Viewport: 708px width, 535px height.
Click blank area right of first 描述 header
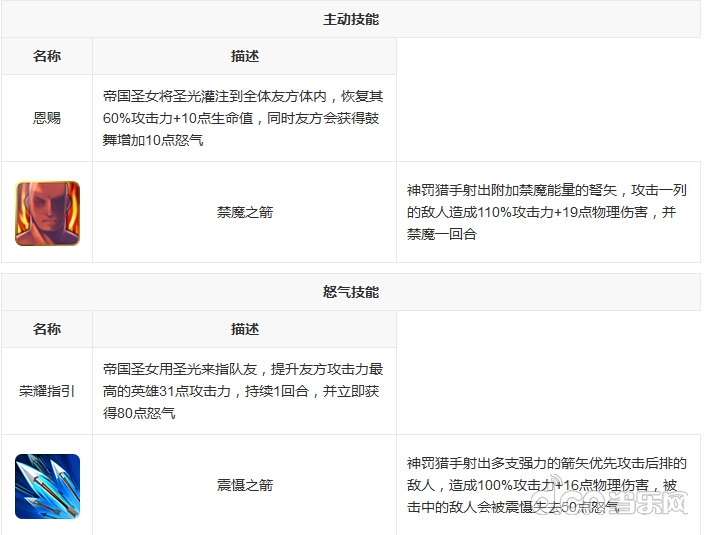point(548,56)
